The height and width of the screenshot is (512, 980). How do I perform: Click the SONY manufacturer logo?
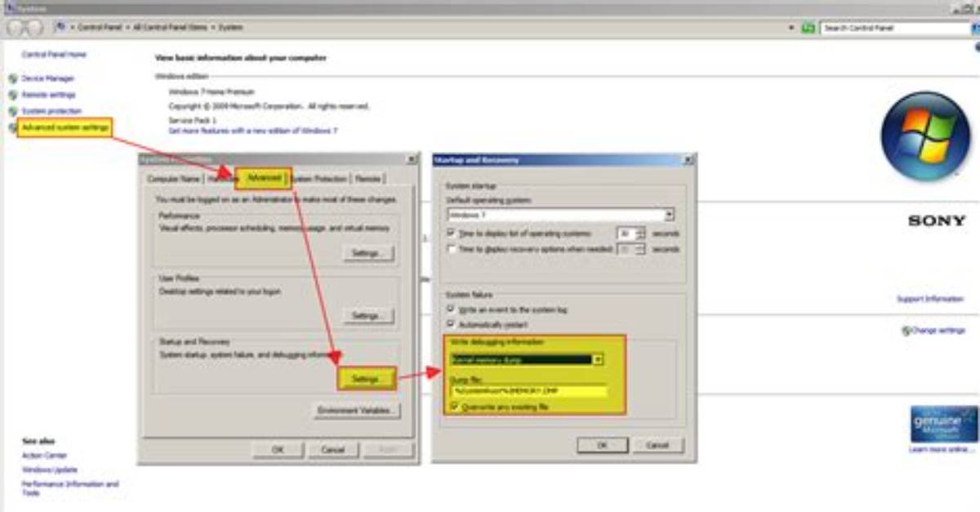[x=937, y=220]
